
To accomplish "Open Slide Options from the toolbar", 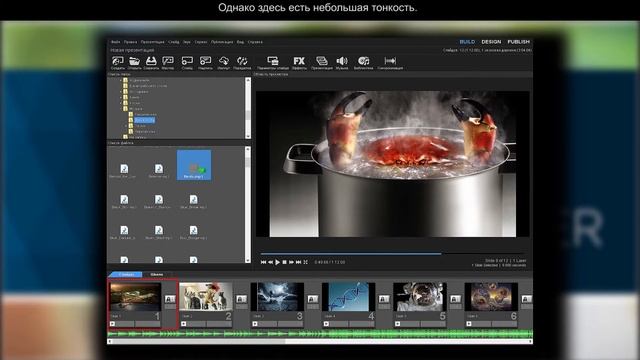I will click(x=273, y=61).
